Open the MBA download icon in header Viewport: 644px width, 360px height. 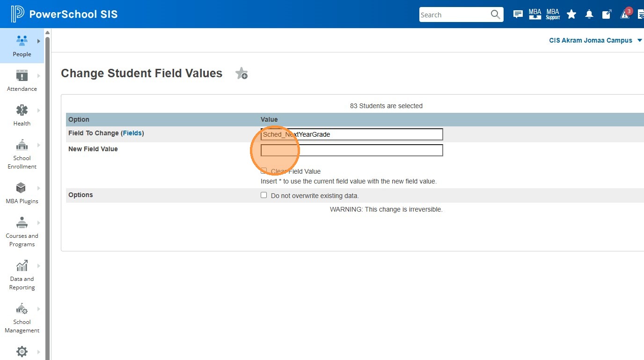click(535, 15)
